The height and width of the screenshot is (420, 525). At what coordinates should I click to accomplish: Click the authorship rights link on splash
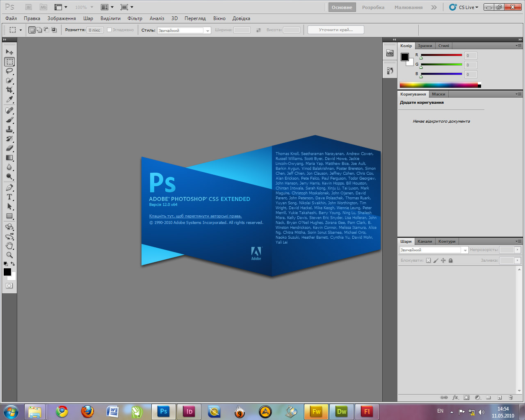coord(195,216)
